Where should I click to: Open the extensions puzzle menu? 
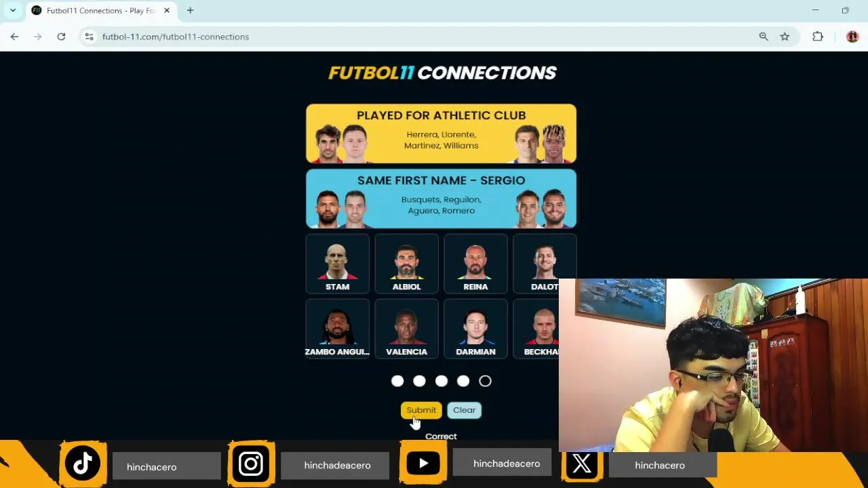pos(818,37)
